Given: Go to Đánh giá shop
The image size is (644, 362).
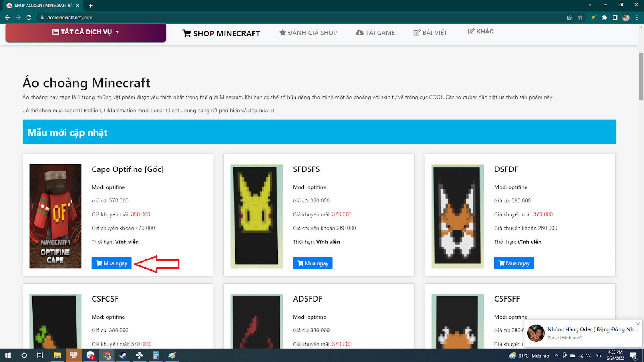Looking at the screenshot, I should point(308,33).
